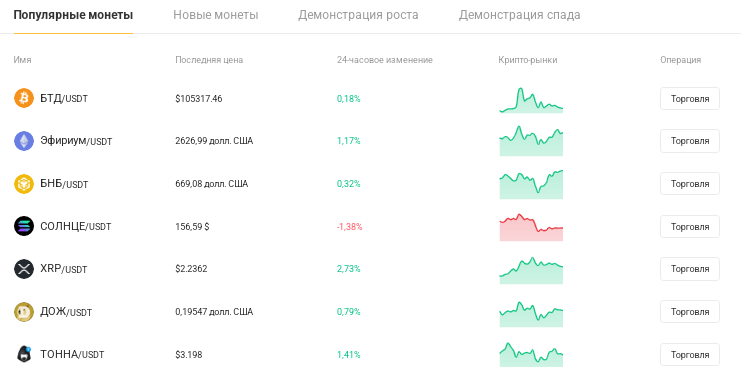Open the БТД market sparkline chart

531,100
